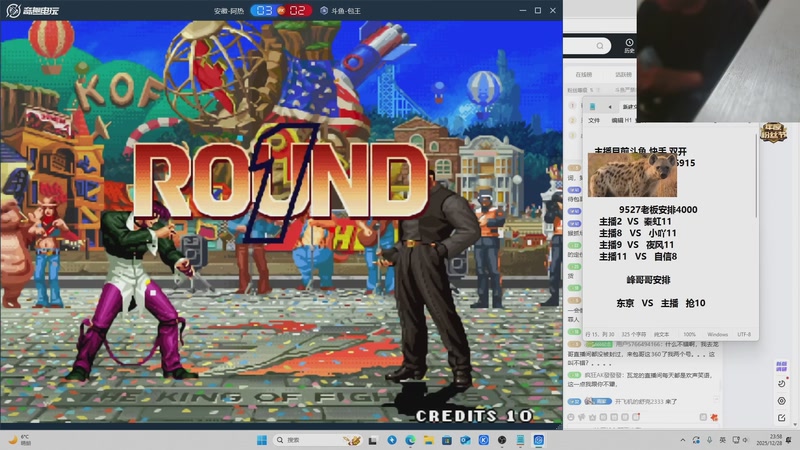Click the 开飞机的虾兜2333 username in chat

(x=639, y=402)
